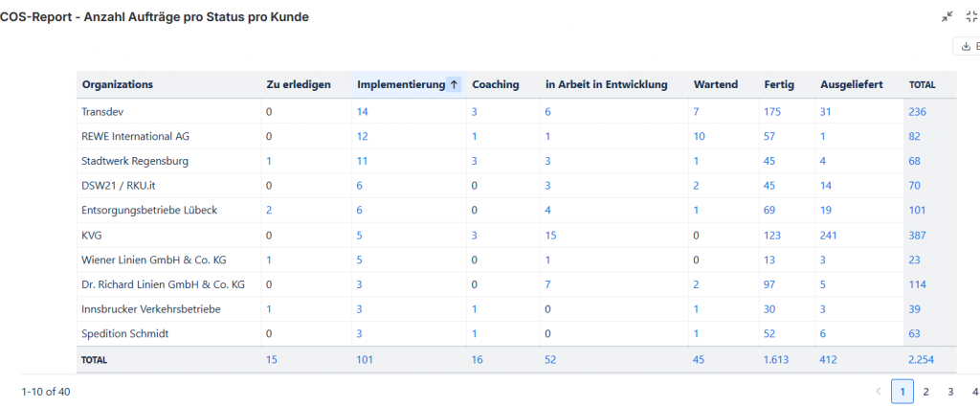Go to page 2 of results
980x407 pixels.
click(x=925, y=391)
